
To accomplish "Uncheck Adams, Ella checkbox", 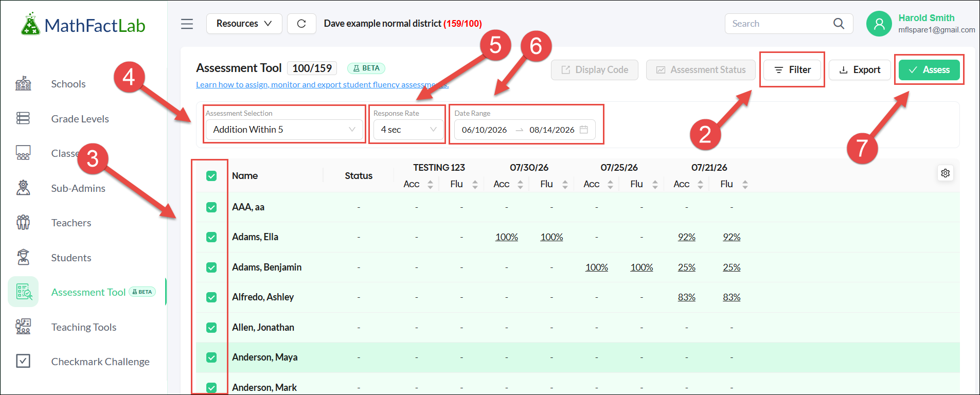I will 211,237.
